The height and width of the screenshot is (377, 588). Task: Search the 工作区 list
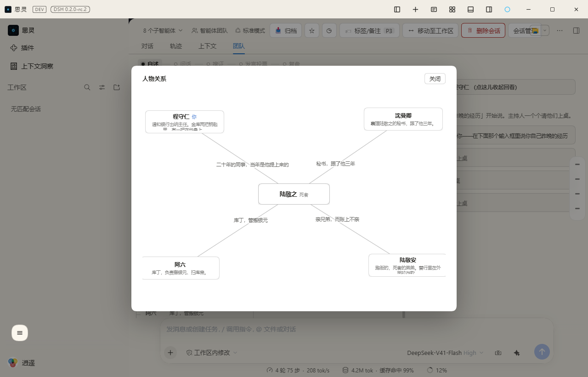tap(87, 87)
